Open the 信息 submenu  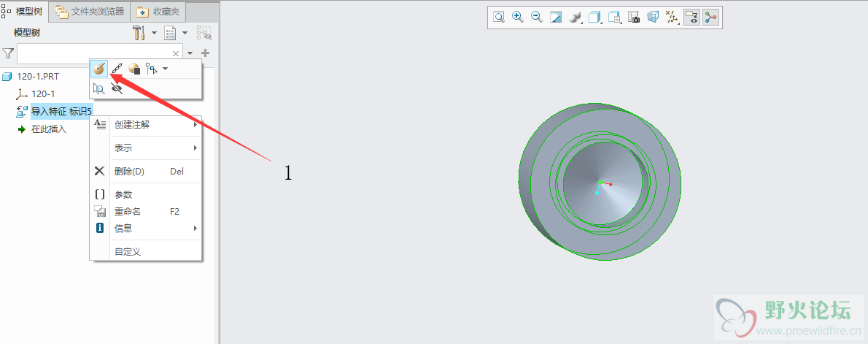(x=146, y=228)
